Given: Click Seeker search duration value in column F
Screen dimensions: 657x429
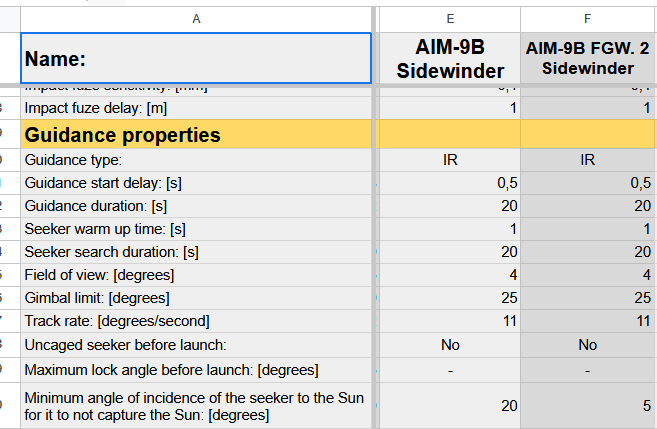Looking at the screenshot, I should [588, 252].
